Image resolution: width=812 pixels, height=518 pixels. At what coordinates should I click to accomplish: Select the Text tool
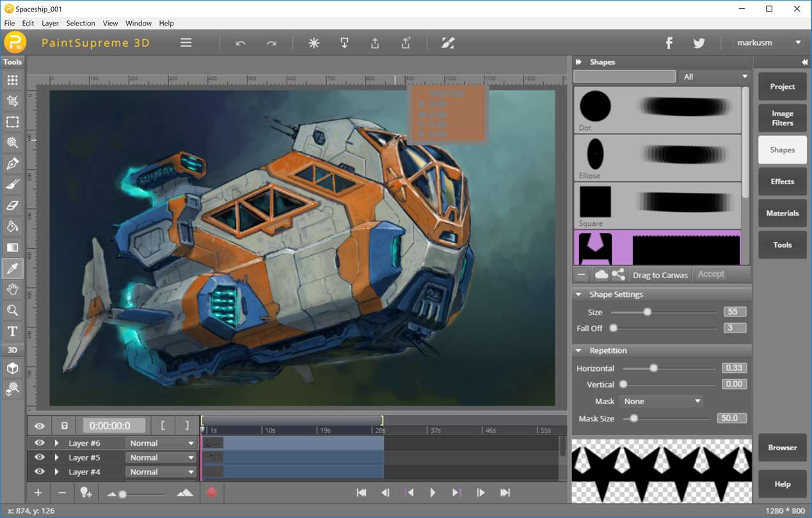point(12,331)
